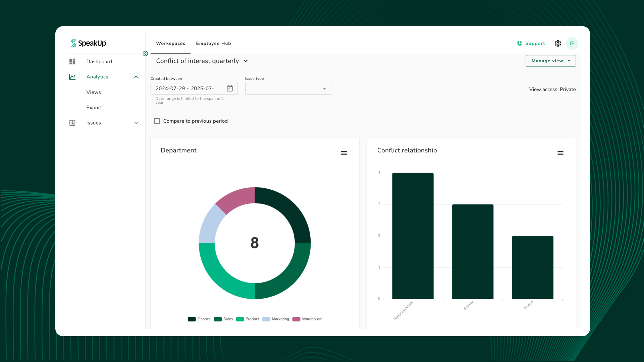Click the Issues bar chart icon

click(x=72, y=123)
